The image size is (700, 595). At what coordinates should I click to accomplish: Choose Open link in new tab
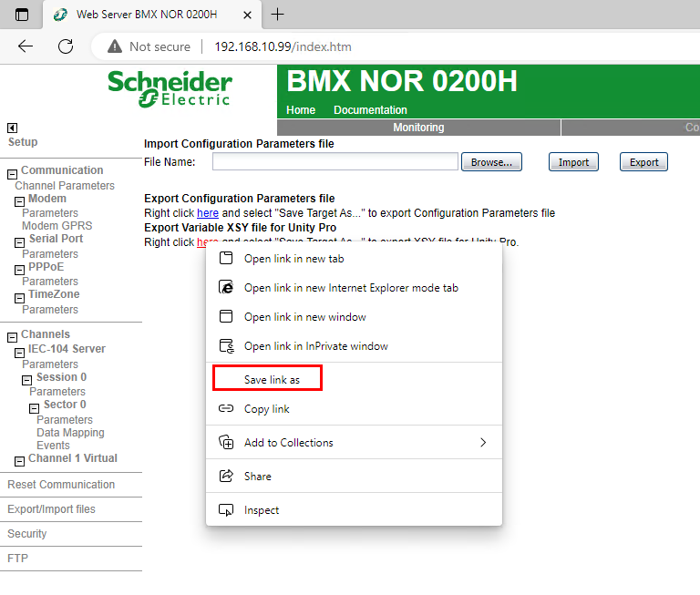[354, 259]
